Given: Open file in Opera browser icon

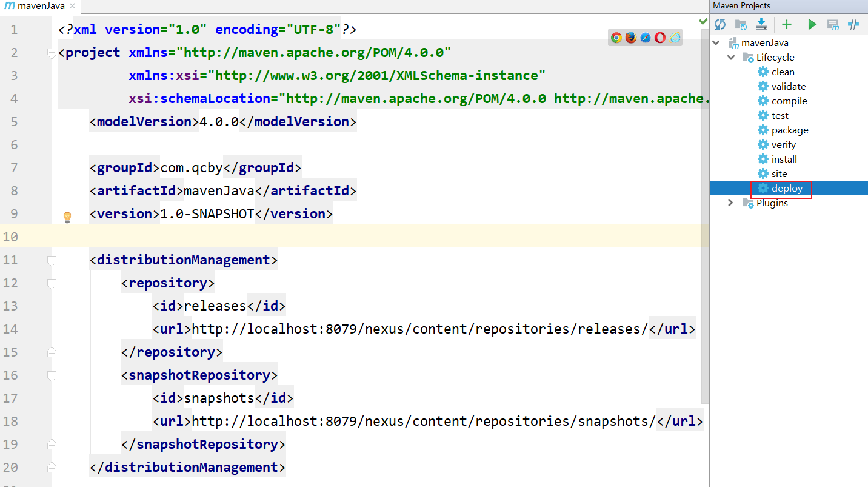Looking at the screenshot, I should 660,38.
